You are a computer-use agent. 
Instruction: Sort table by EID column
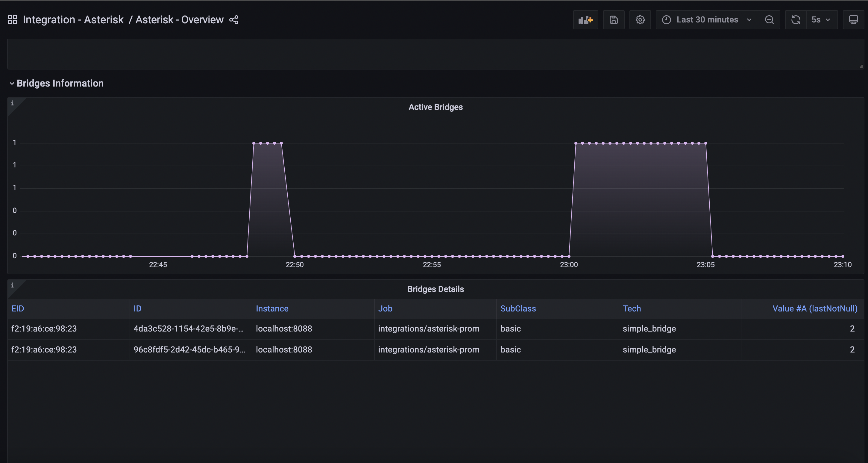(18, 308)
